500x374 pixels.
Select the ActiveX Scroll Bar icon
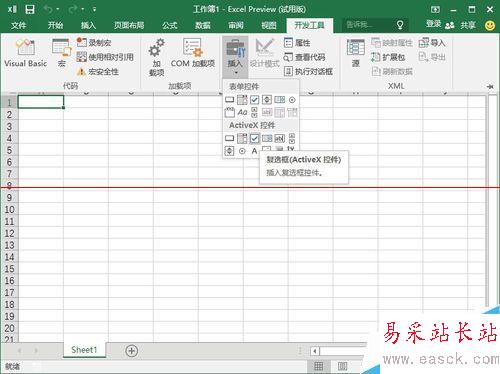[x=292, y=138]
